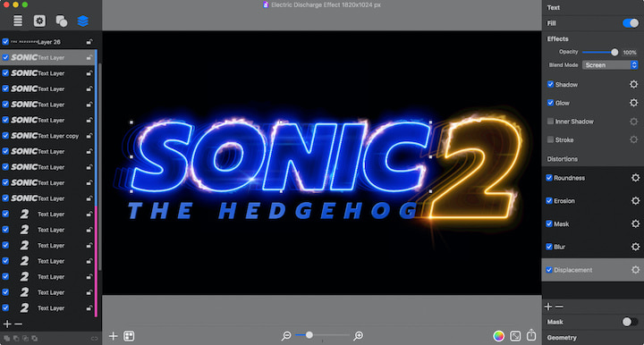Remove the layer with the minus
The width and height of the screenshot is (644, 345).
click(x=18, y=324)
